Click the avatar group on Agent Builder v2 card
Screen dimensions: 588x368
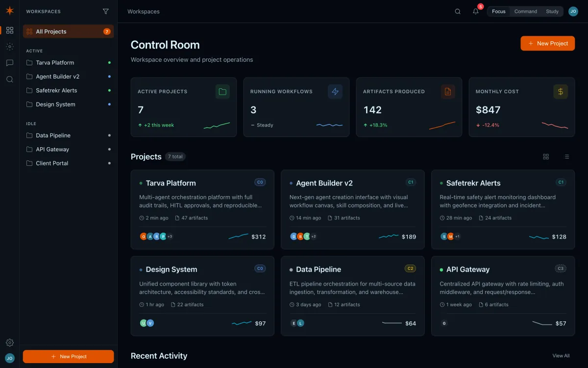point(303,237)
